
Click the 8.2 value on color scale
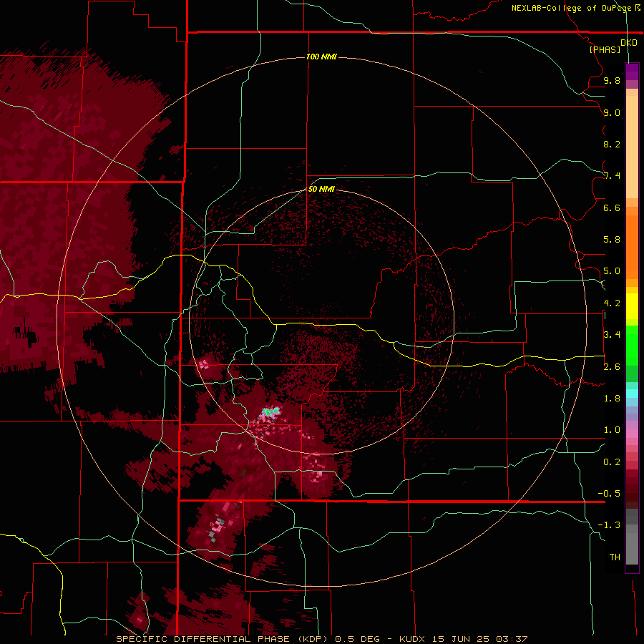pyautogui.click(x=612, y=144)
